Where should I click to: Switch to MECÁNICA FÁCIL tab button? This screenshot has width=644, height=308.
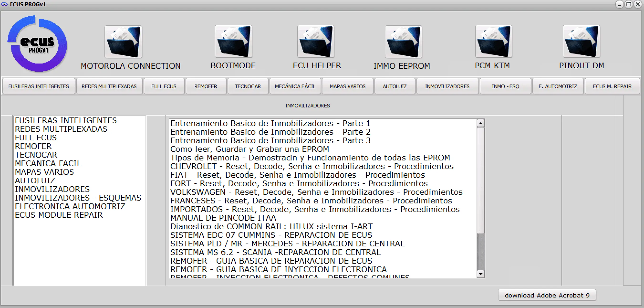tap(295, 86)
